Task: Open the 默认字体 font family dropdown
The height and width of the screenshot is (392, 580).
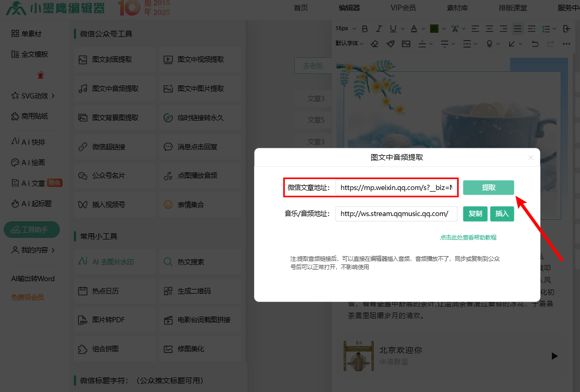Action: (349, 44)
